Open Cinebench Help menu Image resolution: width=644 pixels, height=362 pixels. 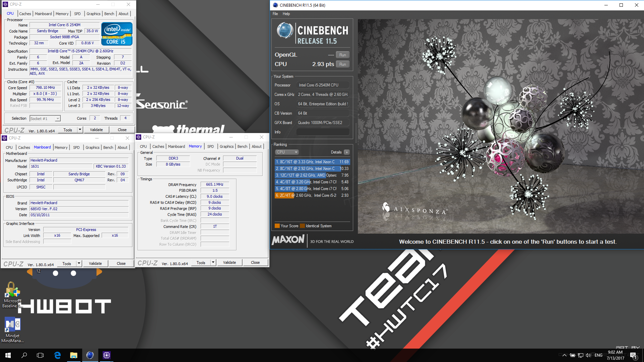pos(286,14)
